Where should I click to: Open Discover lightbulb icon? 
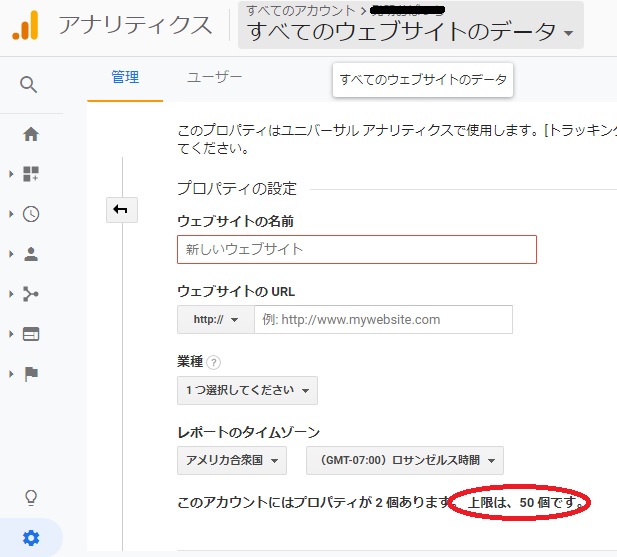click(31, 498)
